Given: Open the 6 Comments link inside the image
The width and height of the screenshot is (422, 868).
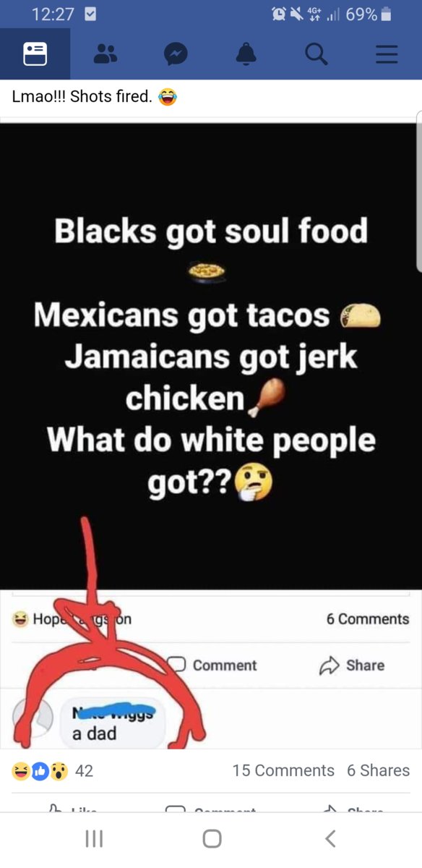Looking at the screenshot, I should 367,619.
